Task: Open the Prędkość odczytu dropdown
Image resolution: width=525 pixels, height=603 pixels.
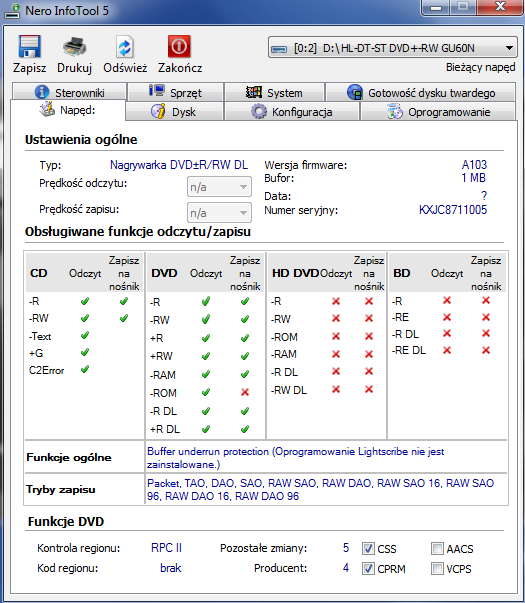Action: (x=219, y=187)
